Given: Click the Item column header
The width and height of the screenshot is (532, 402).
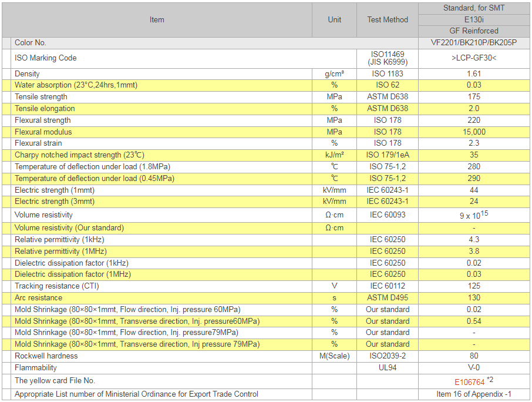Looking at the screenshot, I should pos(157,20).
